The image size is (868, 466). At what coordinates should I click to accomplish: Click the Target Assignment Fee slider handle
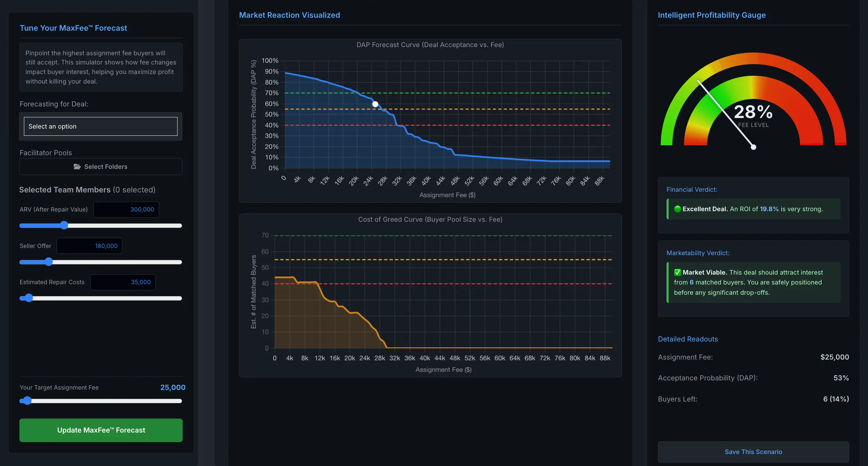(x=27, y=401)
